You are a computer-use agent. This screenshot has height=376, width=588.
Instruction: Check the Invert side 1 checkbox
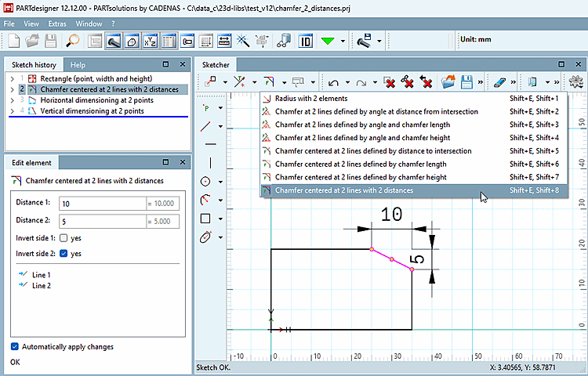tap(64, 238)
